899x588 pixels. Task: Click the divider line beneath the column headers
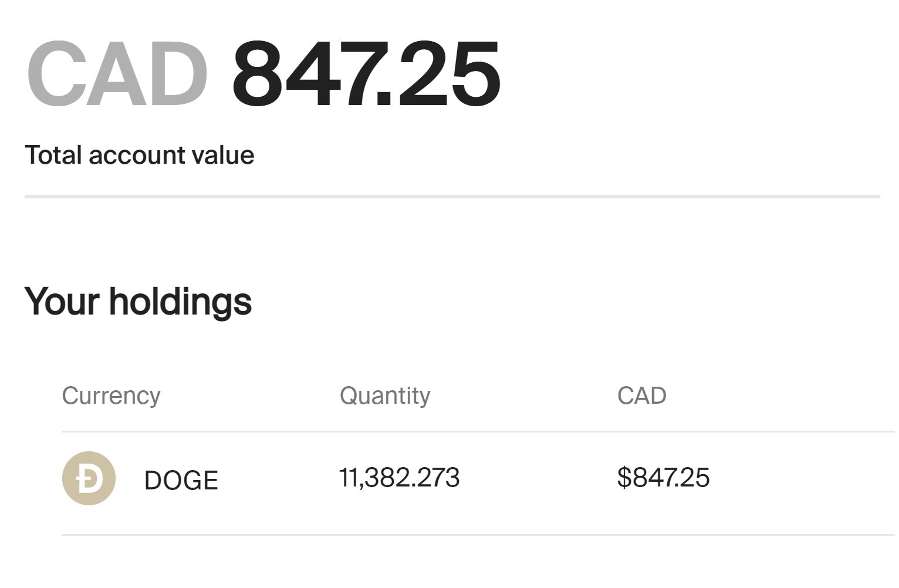[478, 432]
